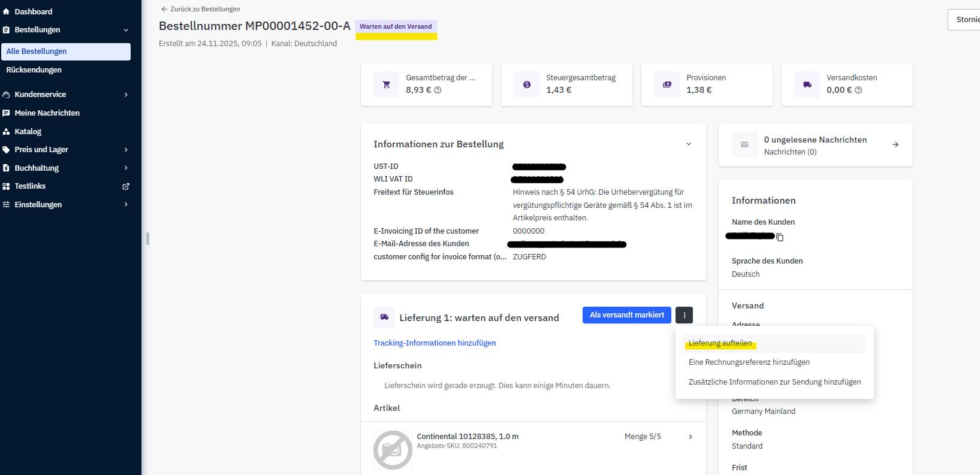The width and height of the screenshot is (980, 475).
Task: Collapse the Informationen zur Bestellung section
Action: coord(688,144)
